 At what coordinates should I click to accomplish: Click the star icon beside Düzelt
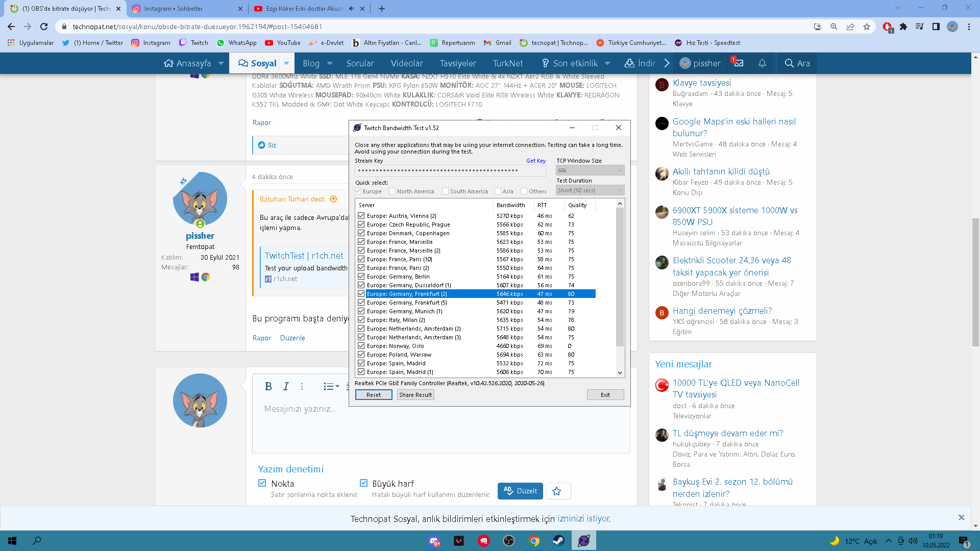(x=557, y=491)
